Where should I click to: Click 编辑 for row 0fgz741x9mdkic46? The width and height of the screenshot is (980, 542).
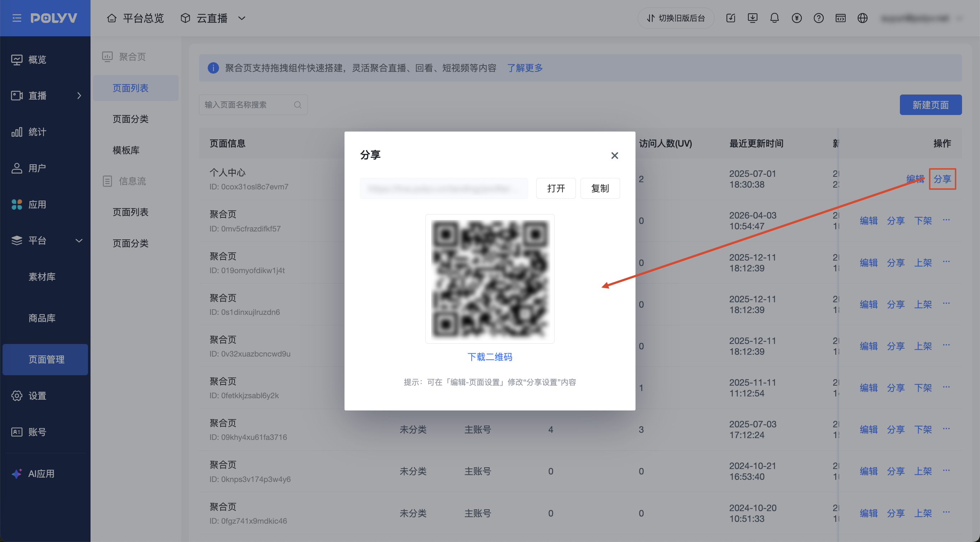click(869, 513)
